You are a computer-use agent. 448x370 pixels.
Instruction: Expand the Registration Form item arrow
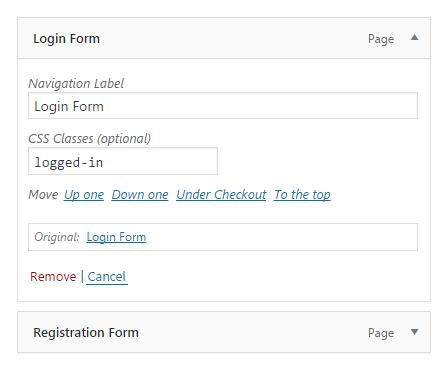[414, 332]
